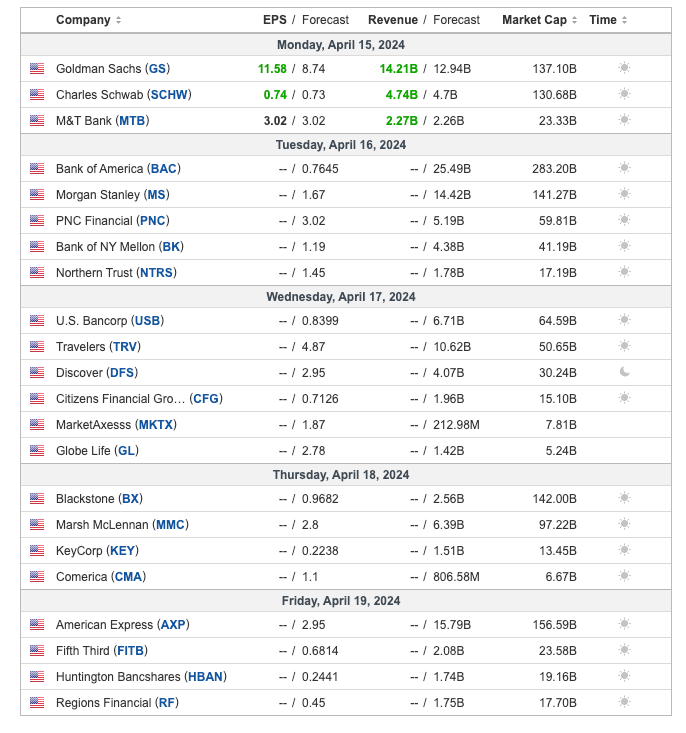Open the BAC ticker link
The image size is (686, 733).
[x=163, y=169]
